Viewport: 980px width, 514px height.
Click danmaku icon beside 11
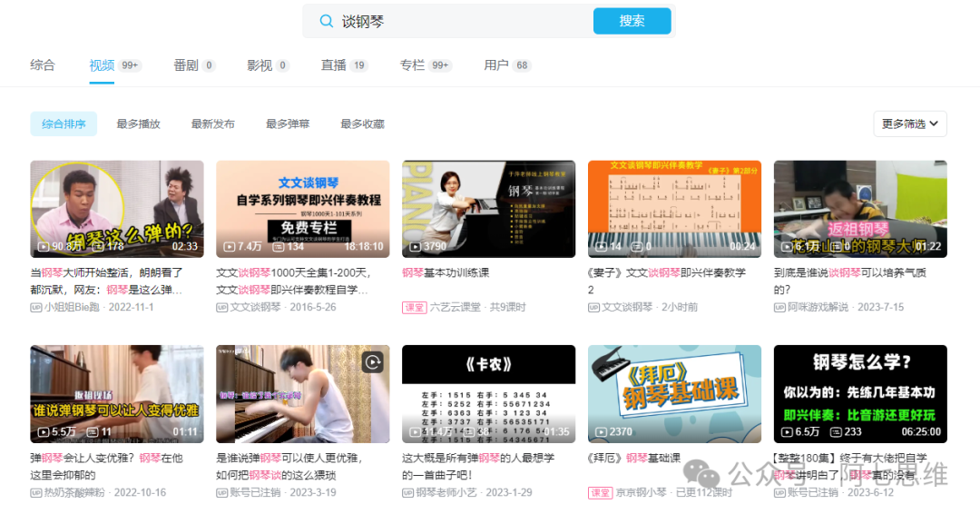[x=92, y=432]
